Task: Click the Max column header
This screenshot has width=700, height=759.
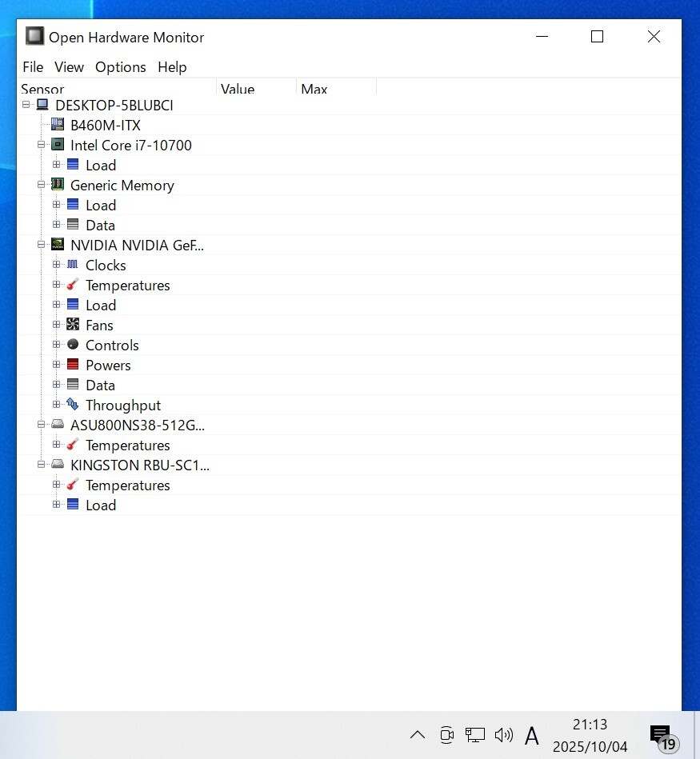Action: point(336,88)
